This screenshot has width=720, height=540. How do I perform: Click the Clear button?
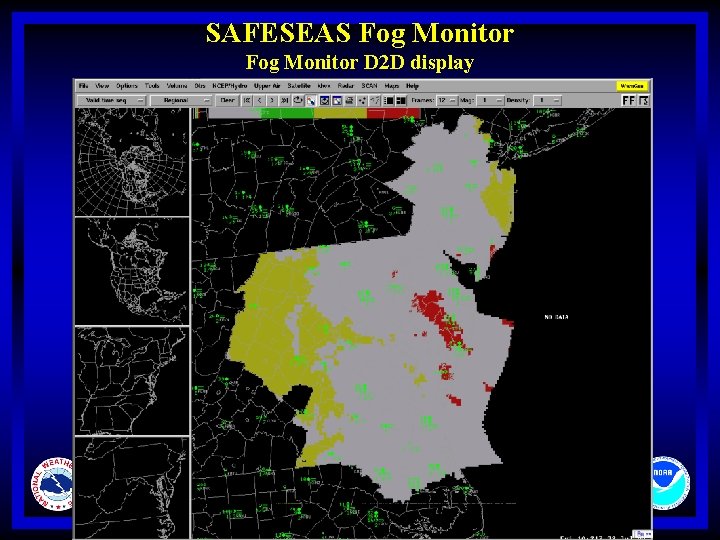(x=227, y=100)
